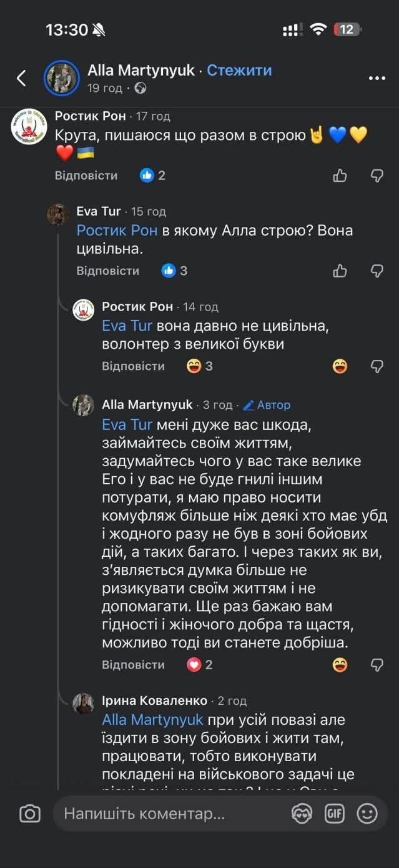View the 3 reactions on Eva Tur's comment
This screenshot has height=868, width=399.
pos(175,271)
